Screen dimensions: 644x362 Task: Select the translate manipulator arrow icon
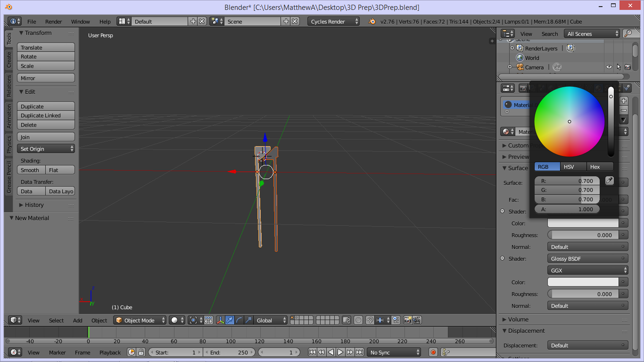[x=230, y=320]
